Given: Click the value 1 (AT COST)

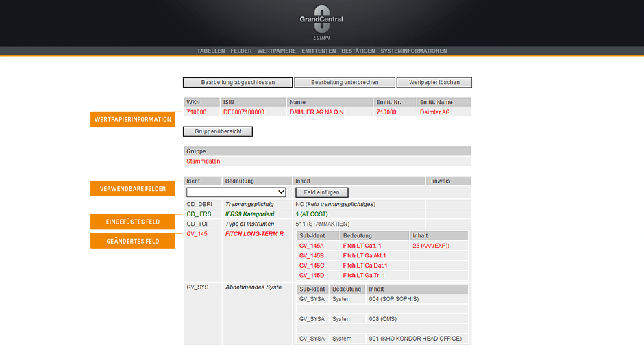Looking at the screenshot, I should [x=312, y=214].
